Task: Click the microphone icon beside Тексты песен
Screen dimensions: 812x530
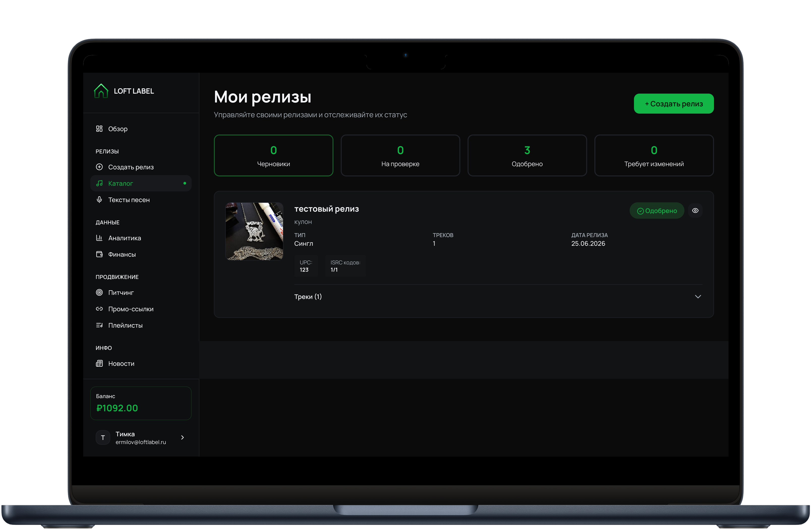Action: point(99,199)
